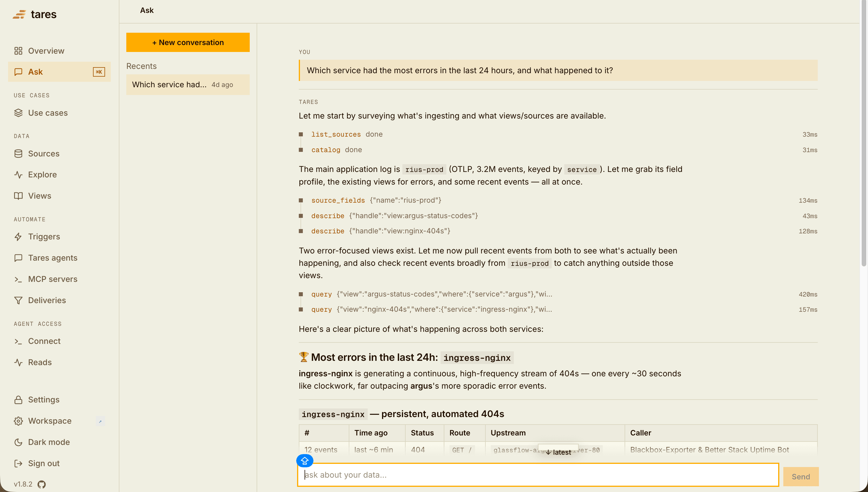Image resolution: width=868 pixels, height=492 pixels.
Task: Click the Reads activity icon
Action: click(18, 362)
